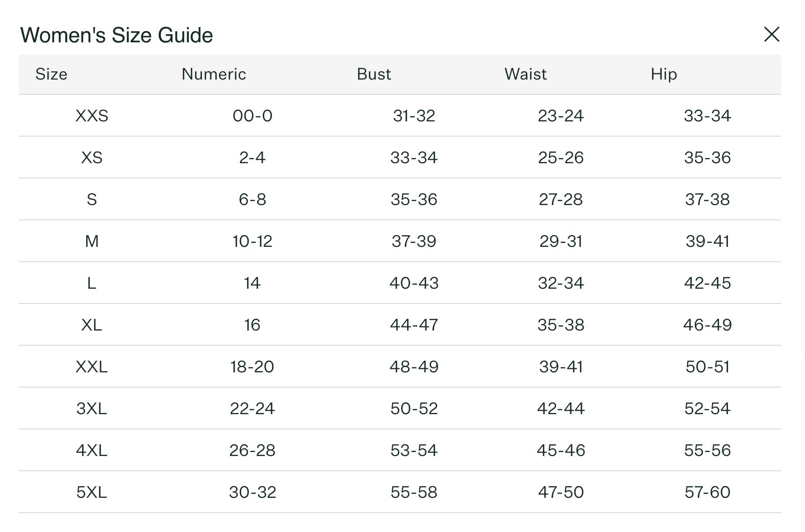This screenshot has width=805, height=532.
Task: Click the Size column header
Action: pos(51,74)
